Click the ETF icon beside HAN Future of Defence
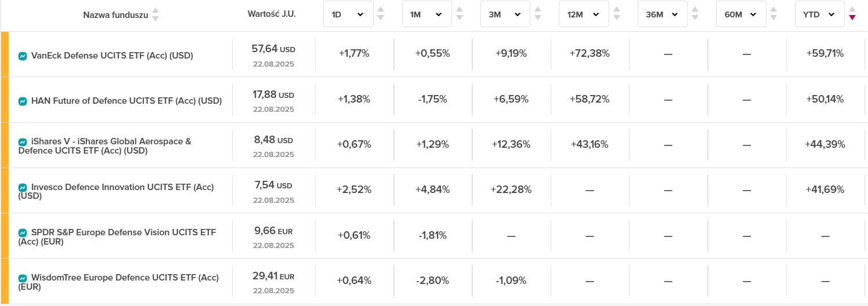Screen dimensions: 868x306 tap(23, 101)
